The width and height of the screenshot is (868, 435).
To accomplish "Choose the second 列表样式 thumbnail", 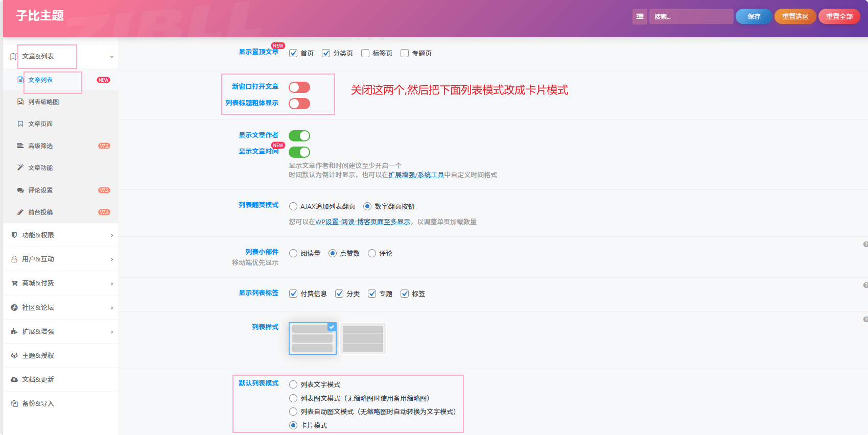I will (x=363, y=339).
